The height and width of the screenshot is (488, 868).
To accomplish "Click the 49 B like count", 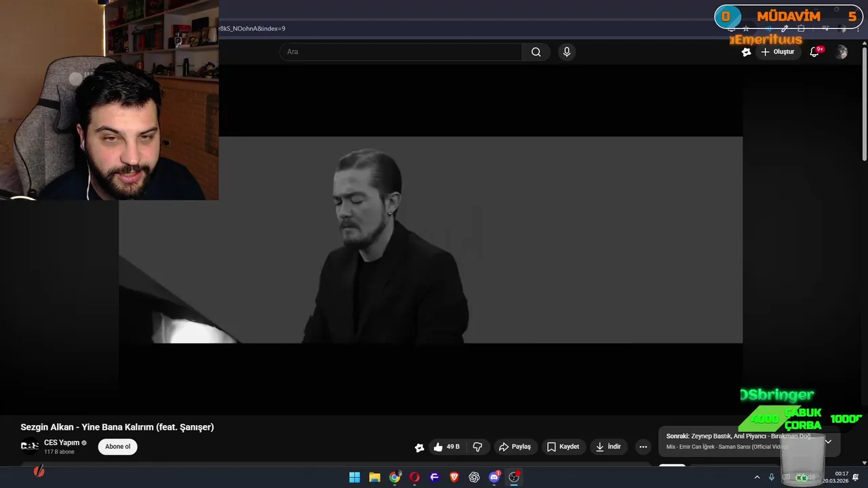I will click(453, 447).
